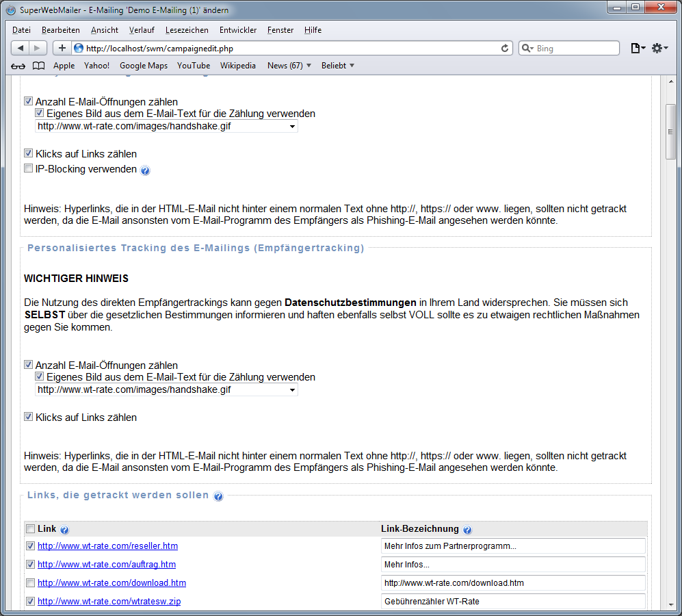Follow the wtratesw.zip hyperlink
The image size is (682, 616).
tap(109, 602)
